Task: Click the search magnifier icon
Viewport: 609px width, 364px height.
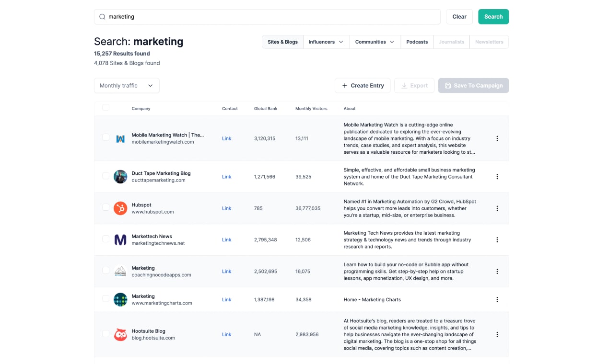Action: click(x=102, y=17)
